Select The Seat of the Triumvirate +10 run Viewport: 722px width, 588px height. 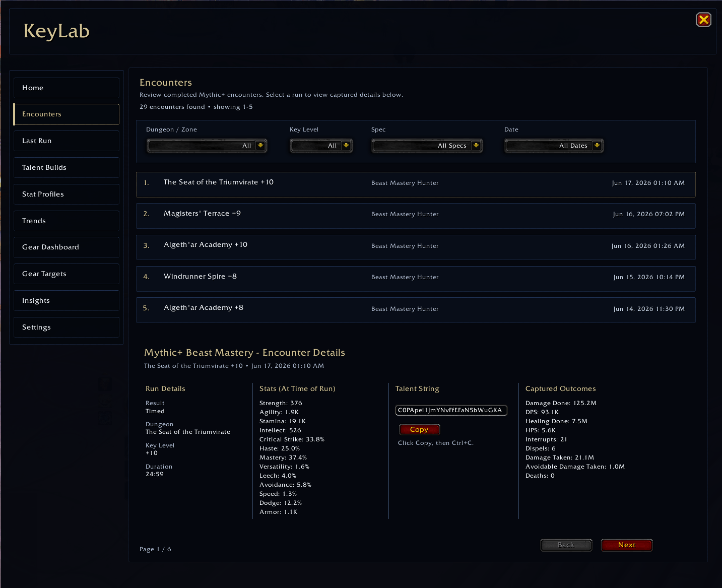(x=416, y=184)
